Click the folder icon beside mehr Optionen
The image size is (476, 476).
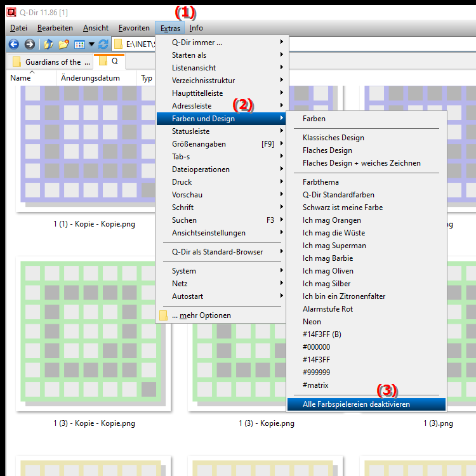[163, 315]
